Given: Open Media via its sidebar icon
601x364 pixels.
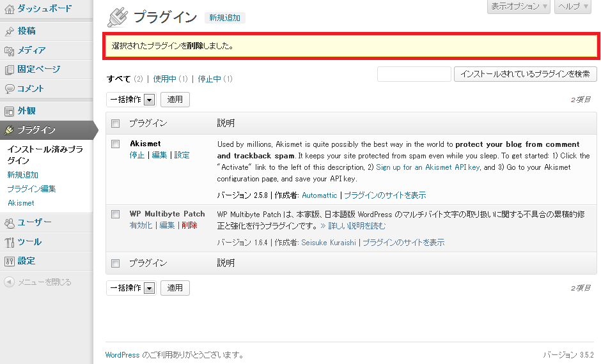Looking at the screenshot, I should click(x=10, y=50).
